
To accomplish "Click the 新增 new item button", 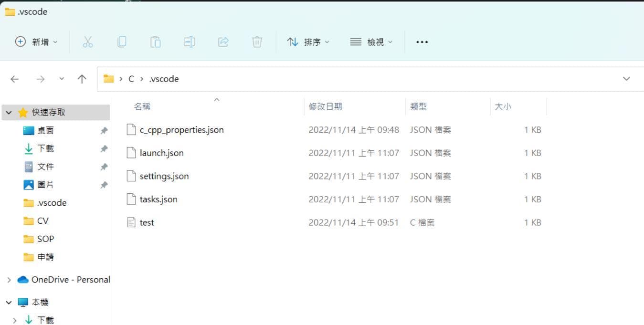I will pos(35,42).
